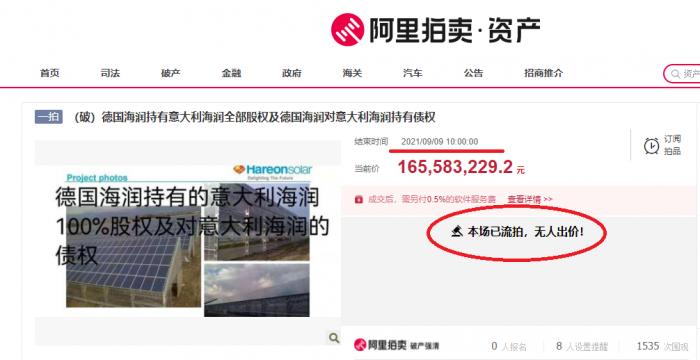Focus the asset search input field
Screen dimensions: 700x360
(682, 74)
